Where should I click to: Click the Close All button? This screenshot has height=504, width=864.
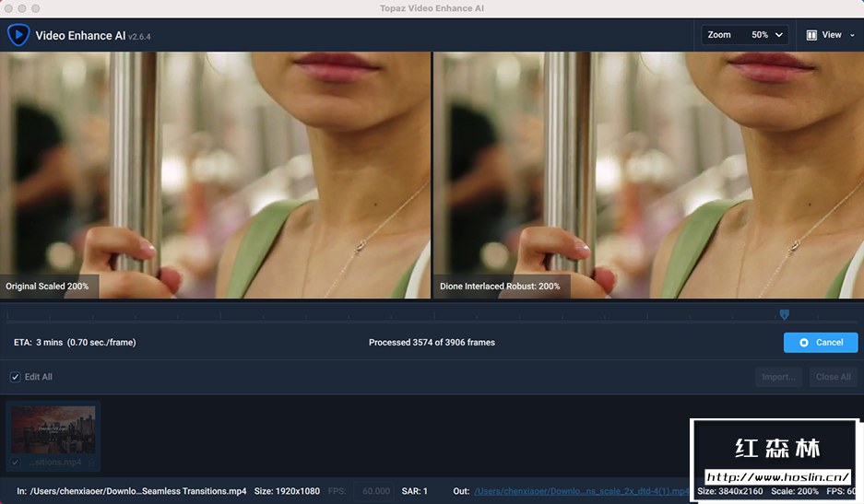coord(834,377)
